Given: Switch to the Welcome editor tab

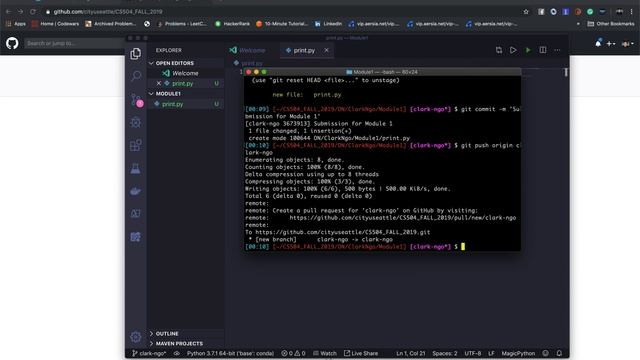Looking at the screenshot, I should [x=248, y=50].
